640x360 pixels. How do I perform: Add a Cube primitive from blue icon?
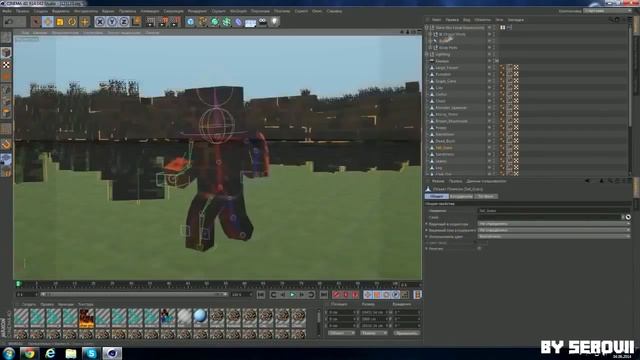(190, 22)
